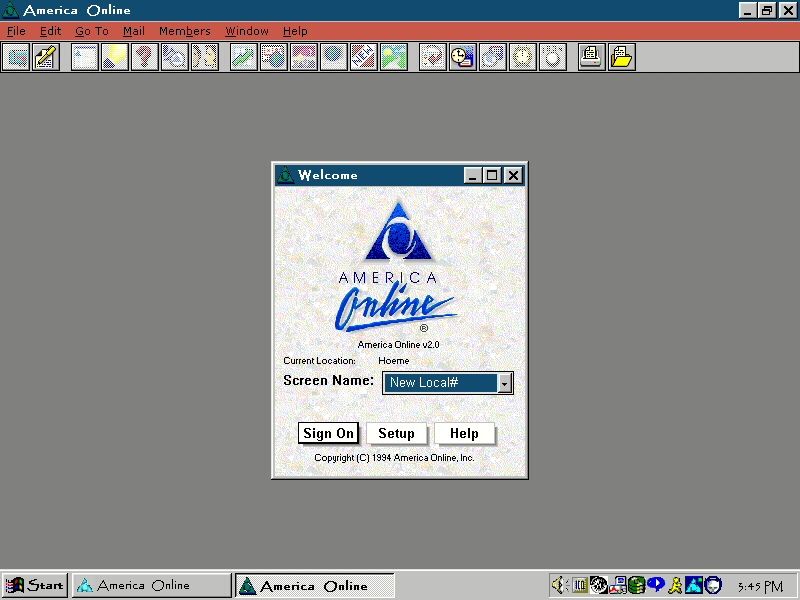Click the green stock chart toolbar icon
Screen dimensions: 800x600
point(242,57)
